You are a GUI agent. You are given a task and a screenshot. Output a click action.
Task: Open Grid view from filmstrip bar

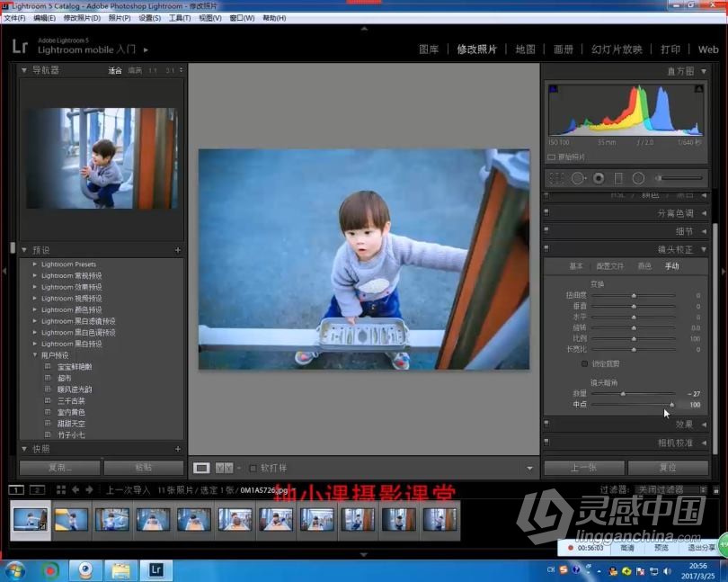pyautogui.click(x=61, y=490)
